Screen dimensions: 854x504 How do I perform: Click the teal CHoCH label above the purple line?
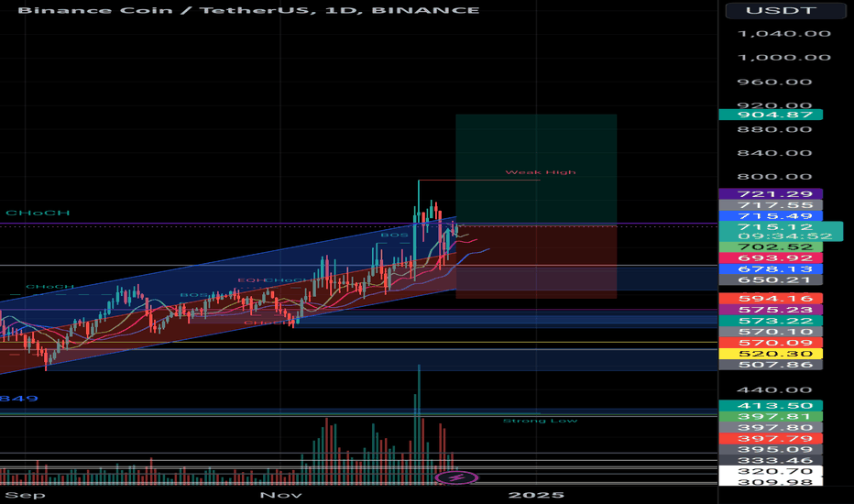pos(38,213)
